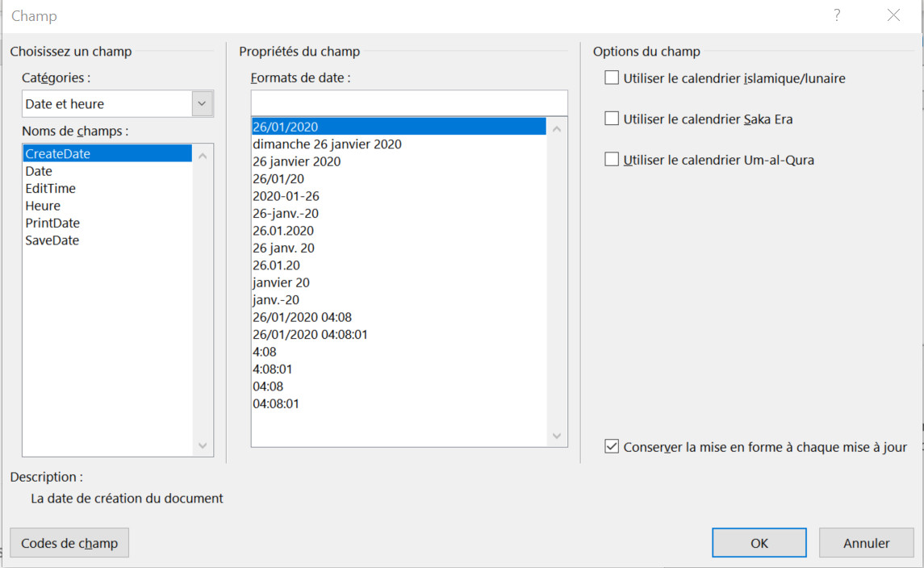Check the Saka Era calendar option
This screenshot has width=924, height=568.
point(612,119)
